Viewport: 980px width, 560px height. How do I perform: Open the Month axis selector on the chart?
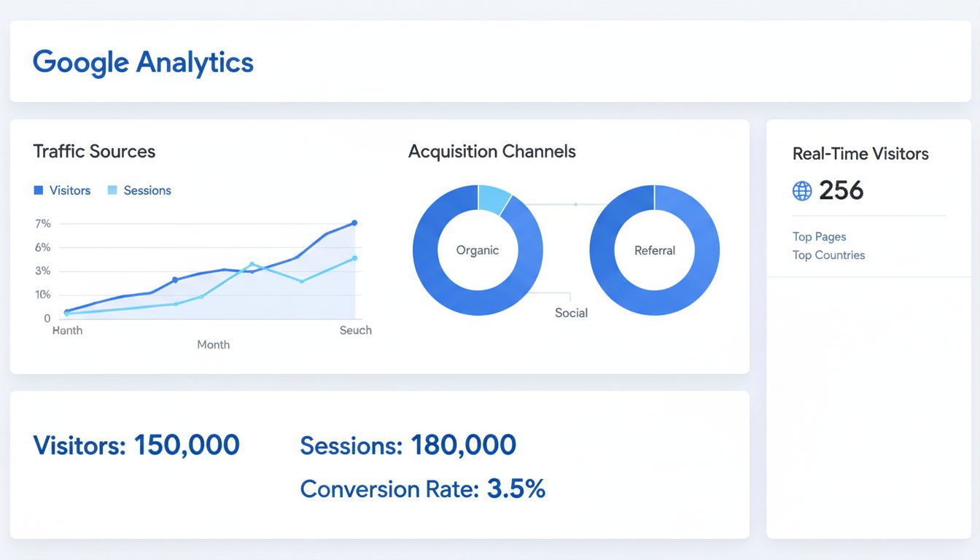coord(213,344)
